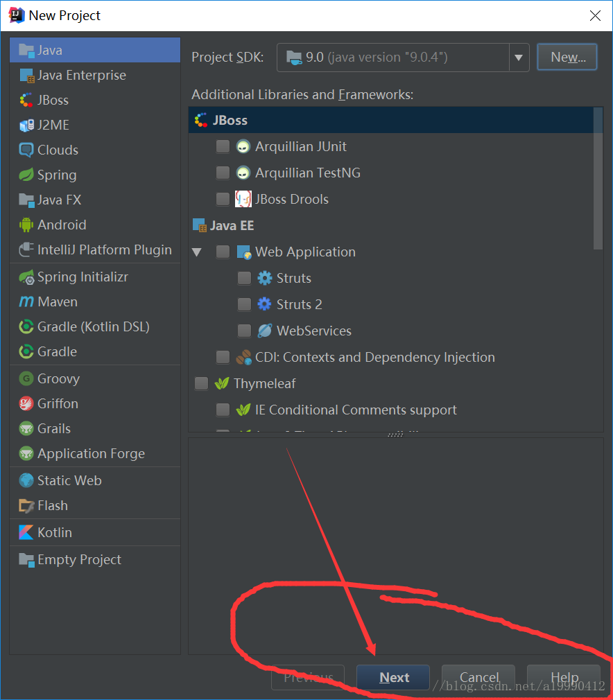
Task: Click the Gradle icon
Action: click(26, 352)
